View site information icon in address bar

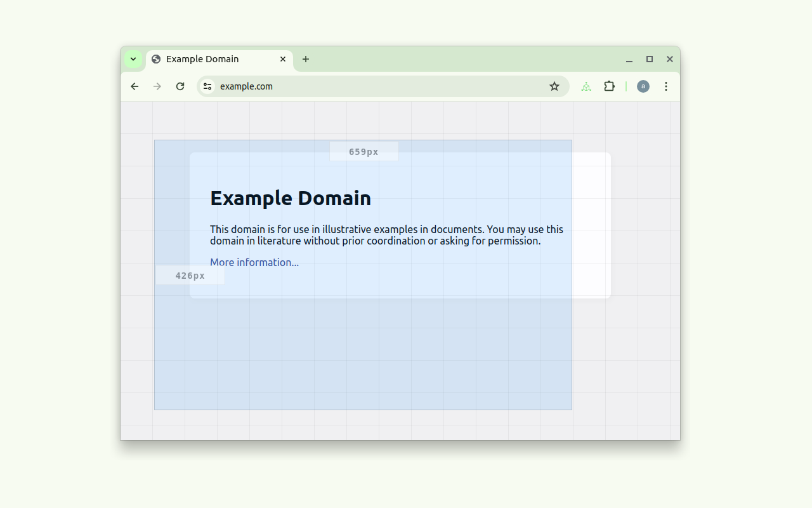click(207, 86)
